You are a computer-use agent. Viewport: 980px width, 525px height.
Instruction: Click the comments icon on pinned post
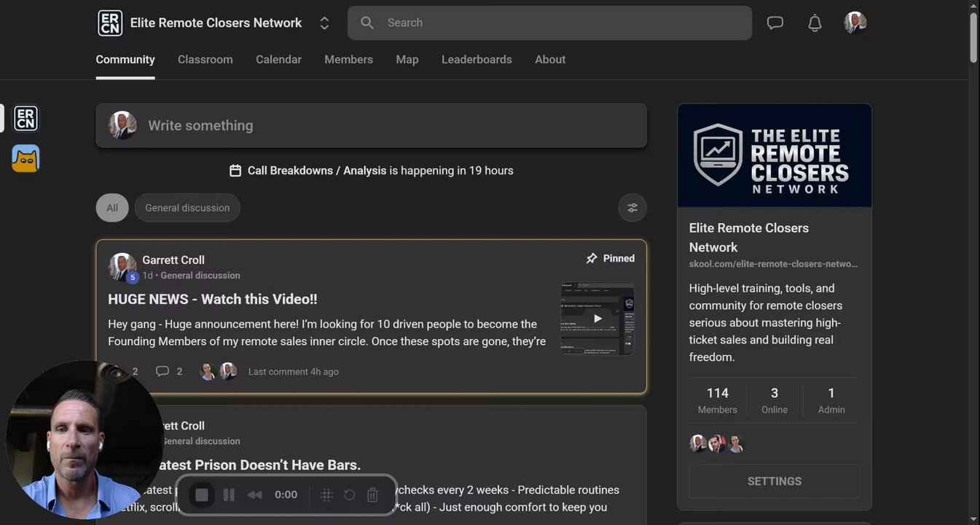pyautogui.click(x=162, y=371)
